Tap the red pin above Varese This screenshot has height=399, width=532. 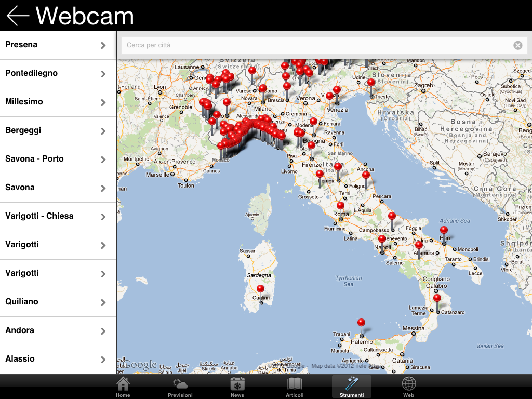[252, 70]
